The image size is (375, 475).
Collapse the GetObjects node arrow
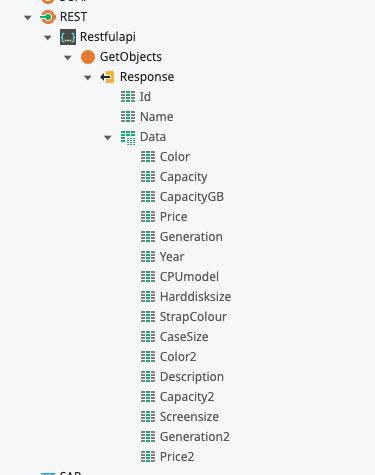(x=68, y=58)
